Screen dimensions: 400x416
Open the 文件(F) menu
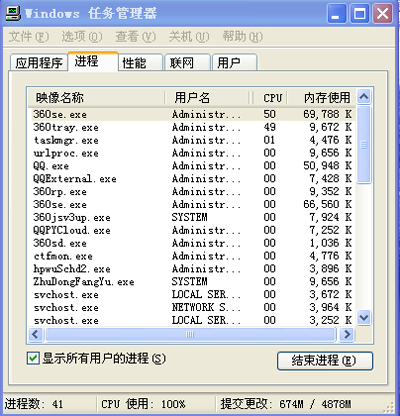29,37
